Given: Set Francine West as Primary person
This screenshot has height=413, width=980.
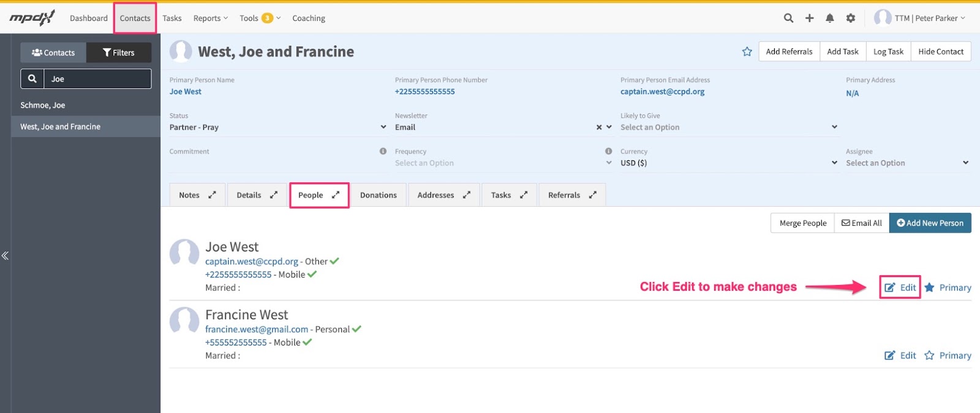Looking at the screenshot, I should (x=948, y=355).
